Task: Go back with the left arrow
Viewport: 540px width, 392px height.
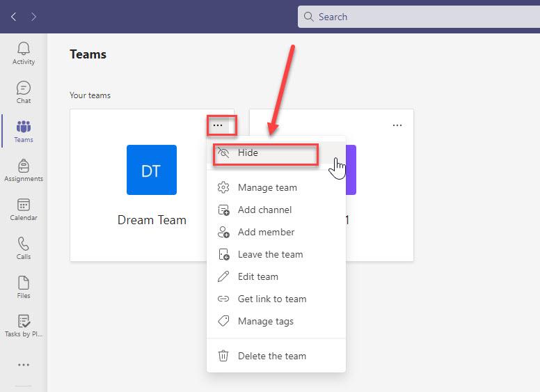Action: (14, 17)
